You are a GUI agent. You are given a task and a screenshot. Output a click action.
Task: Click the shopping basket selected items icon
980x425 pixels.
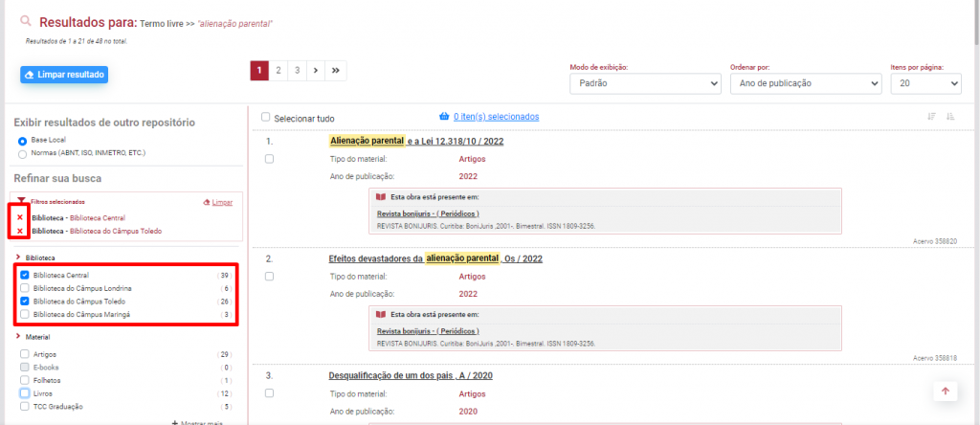[443, 117]
